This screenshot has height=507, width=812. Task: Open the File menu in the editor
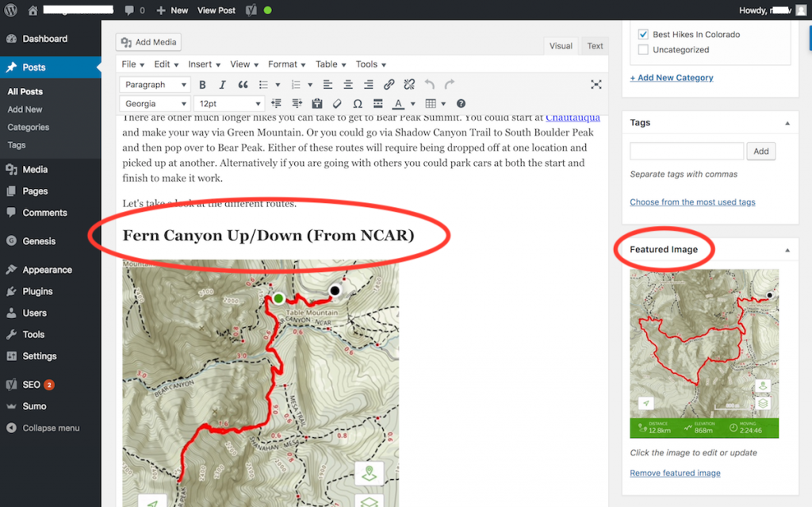(132, 64)
